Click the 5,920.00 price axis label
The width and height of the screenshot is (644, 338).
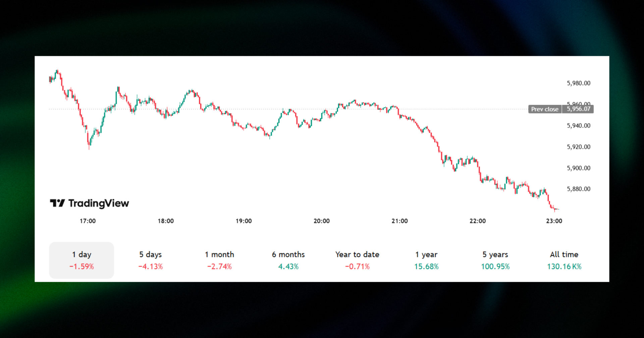[578, 147]
